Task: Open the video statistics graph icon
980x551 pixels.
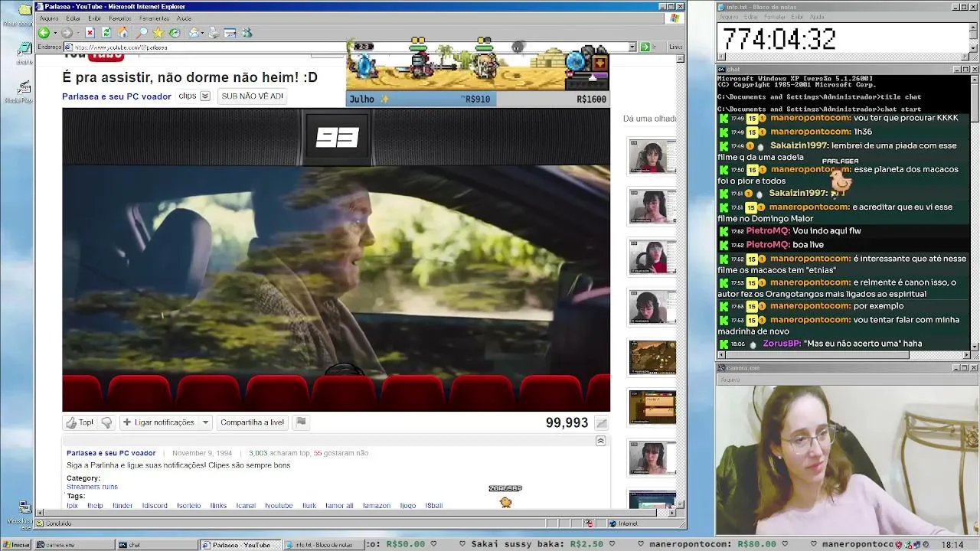Action: 602,423
